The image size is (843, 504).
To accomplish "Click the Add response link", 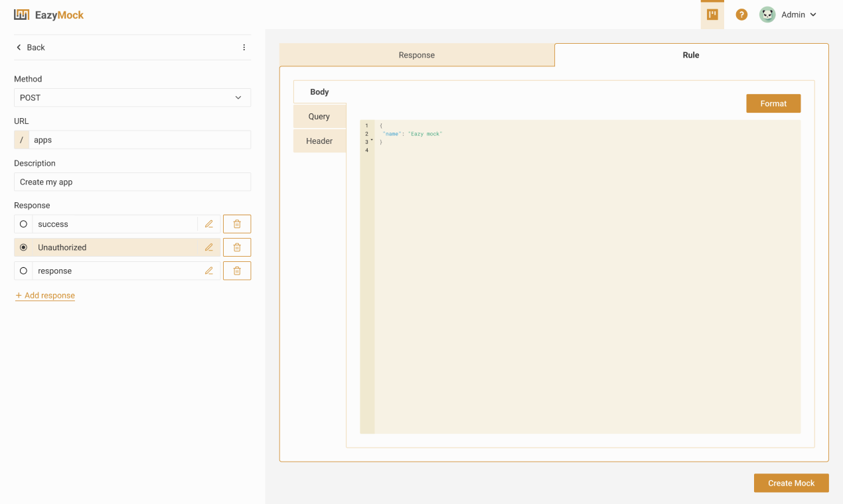I will tap(45, 296).
